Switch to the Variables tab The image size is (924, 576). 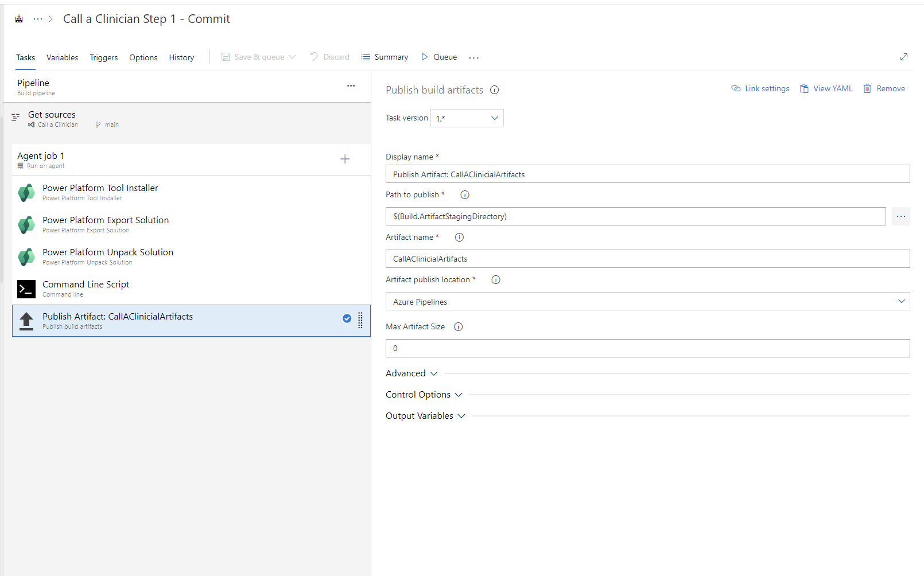click(x=62, y=57)
